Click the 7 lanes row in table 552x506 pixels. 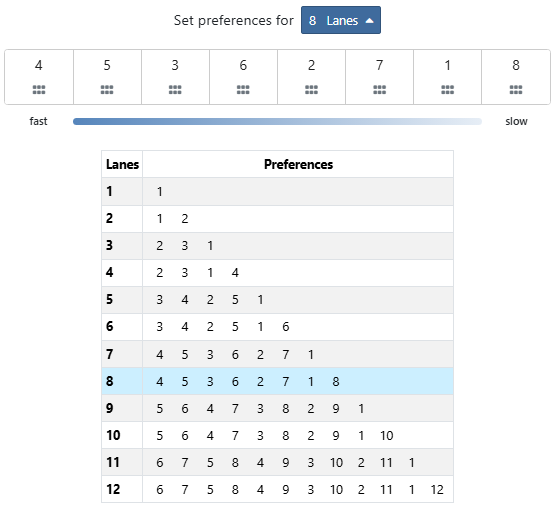277,354
